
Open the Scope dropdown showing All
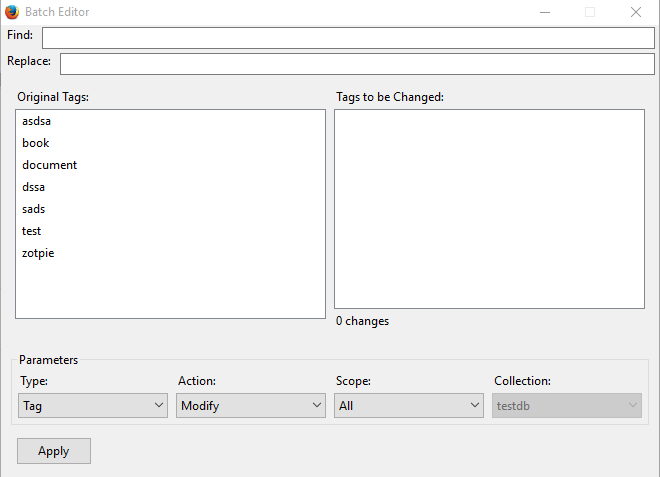pyautogui.click(x=409, y=405)
